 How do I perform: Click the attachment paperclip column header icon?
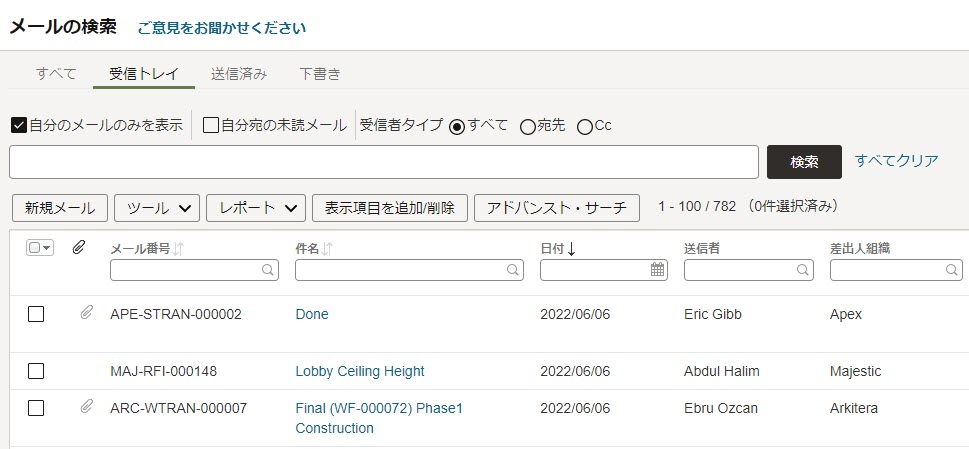point(78,248)
